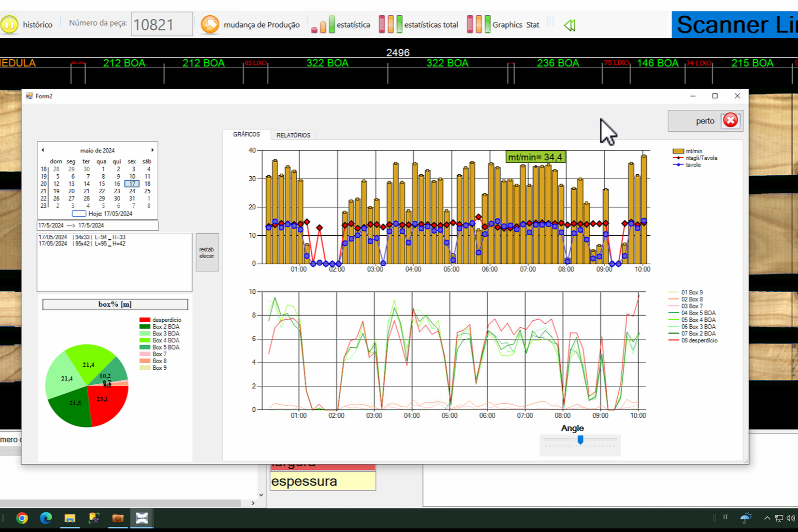Open Microsoft Edge from taskbar
Viewport: 798px width, 532px height.
click(46, 518)
